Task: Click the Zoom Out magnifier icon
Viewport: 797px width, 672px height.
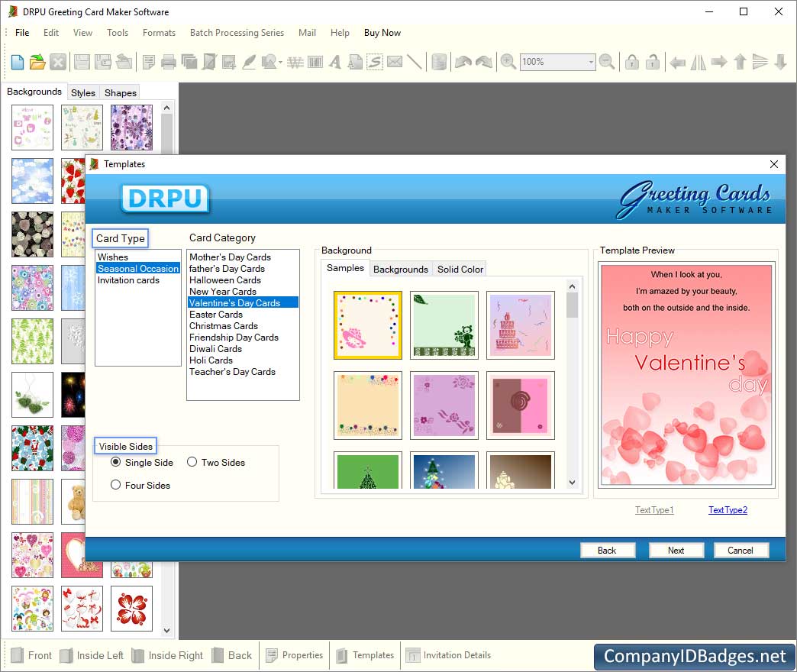Action: pos(606,62)
